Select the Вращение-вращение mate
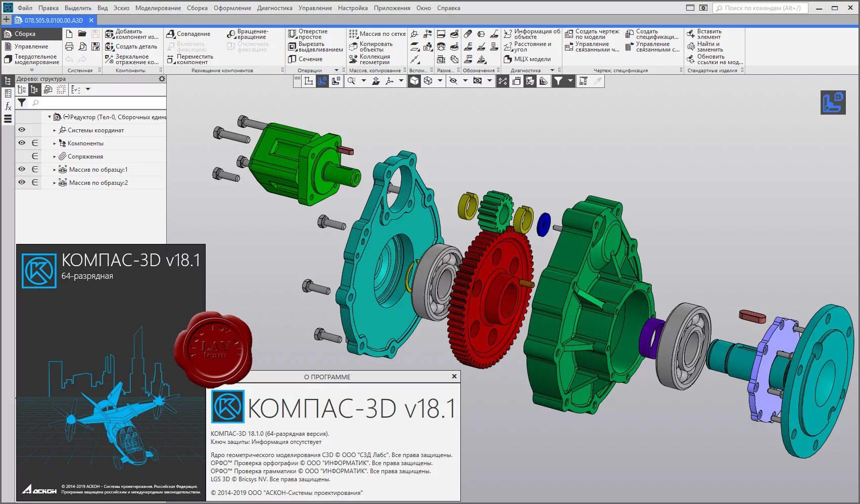Viewport: 860px width, 504px height. [x=248, y=34]
